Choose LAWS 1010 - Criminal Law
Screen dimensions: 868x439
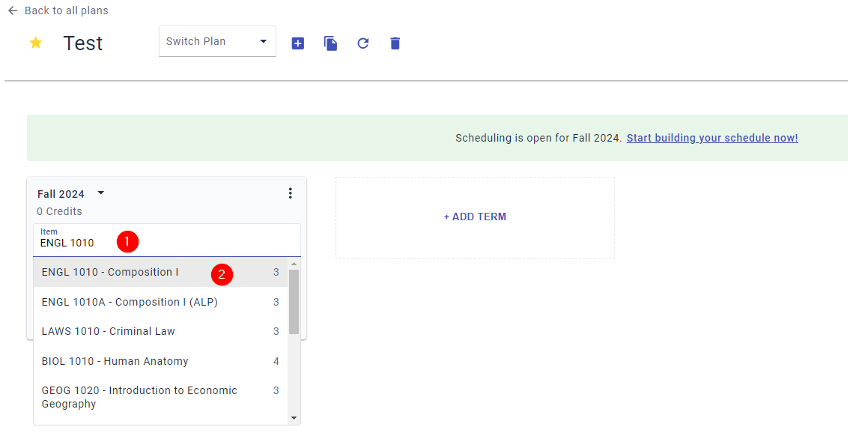pos(109,331)
